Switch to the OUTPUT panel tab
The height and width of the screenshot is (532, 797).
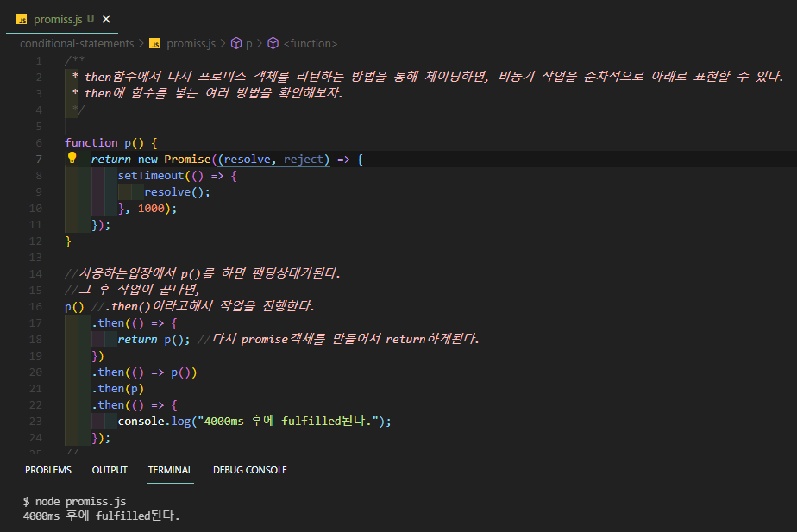(x=110, y=470)
